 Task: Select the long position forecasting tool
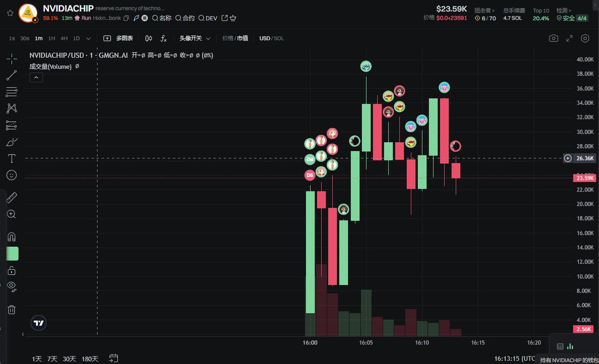coord(11,125)
